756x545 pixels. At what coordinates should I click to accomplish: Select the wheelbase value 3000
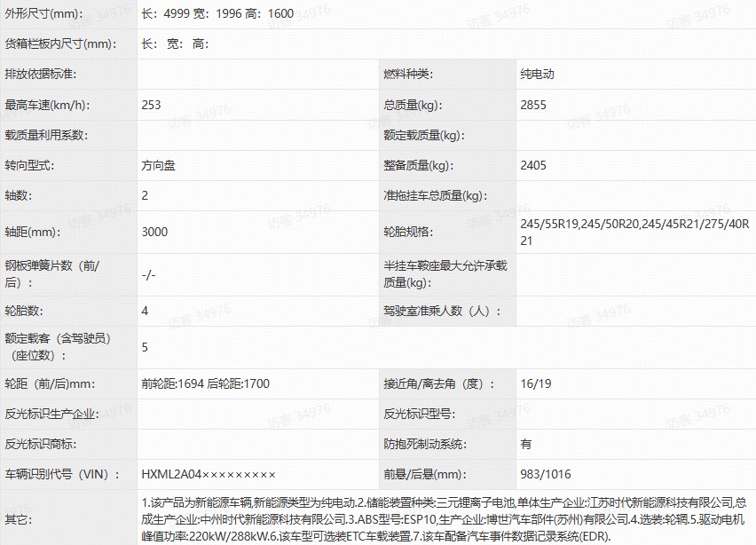pyautogui.click(x=154, y=232)
